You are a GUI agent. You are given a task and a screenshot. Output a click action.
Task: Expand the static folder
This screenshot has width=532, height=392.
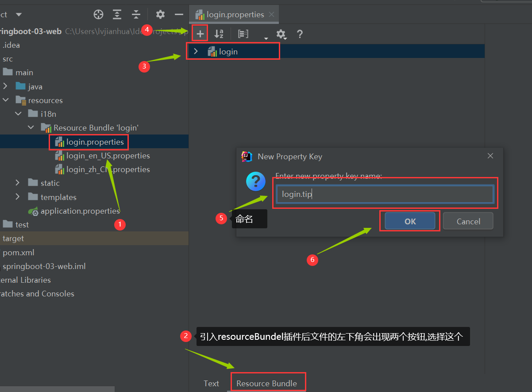[x=17, y=183]
